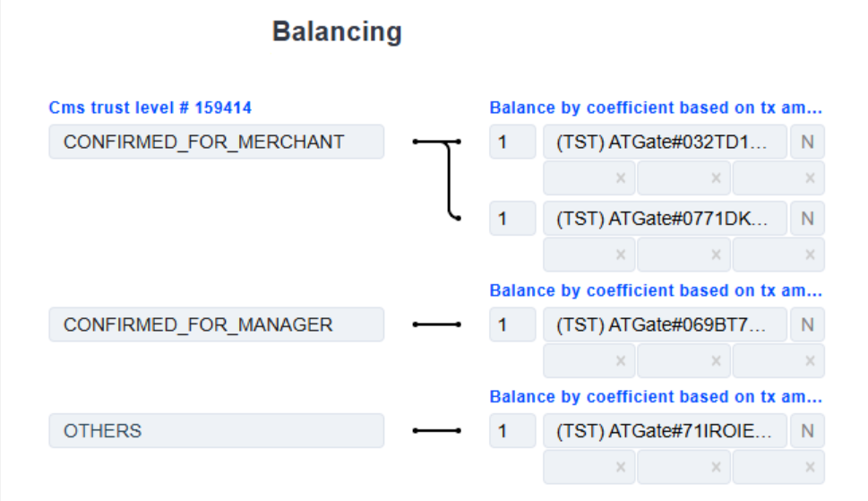Toggle N flag beside ATGate#032TD1
This screenshot has height=501, width=868.
807,142
